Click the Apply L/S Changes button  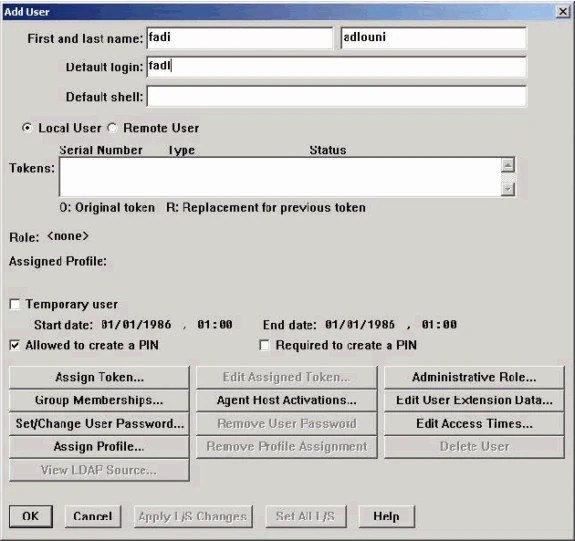[x=193, y=516]
